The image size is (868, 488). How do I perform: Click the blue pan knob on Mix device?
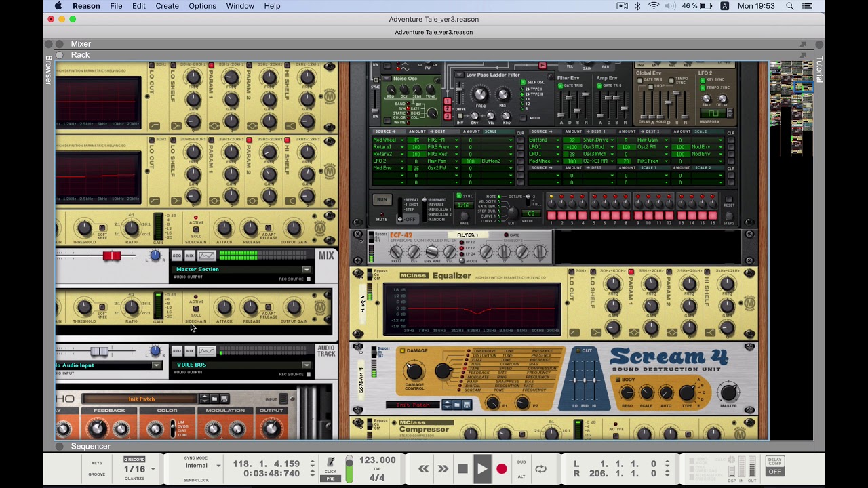155,256
